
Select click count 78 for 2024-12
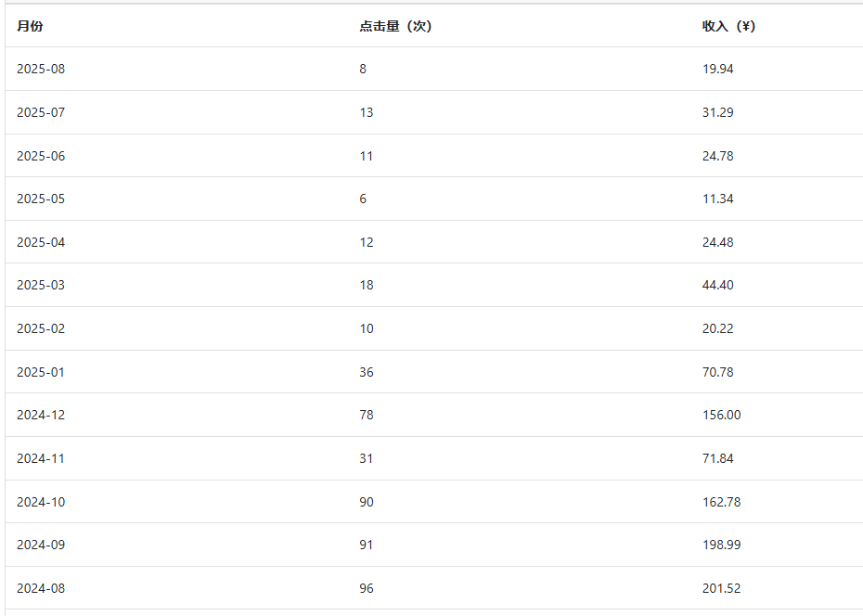(367, 415)
